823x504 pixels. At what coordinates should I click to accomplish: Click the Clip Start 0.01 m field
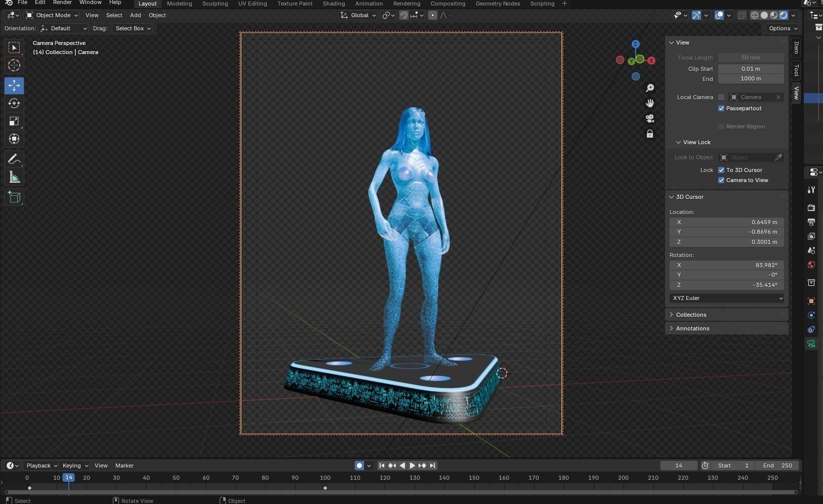[x=751, y=69]
